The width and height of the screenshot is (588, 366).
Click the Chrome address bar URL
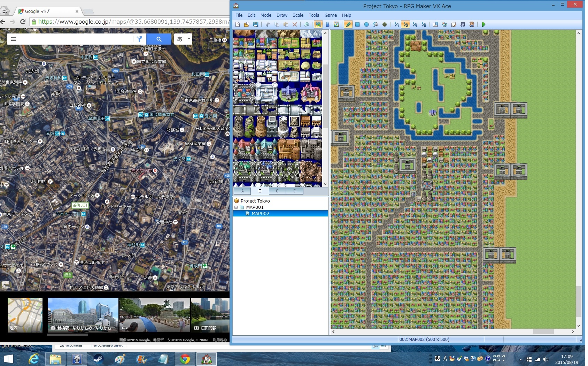[133, 22]
